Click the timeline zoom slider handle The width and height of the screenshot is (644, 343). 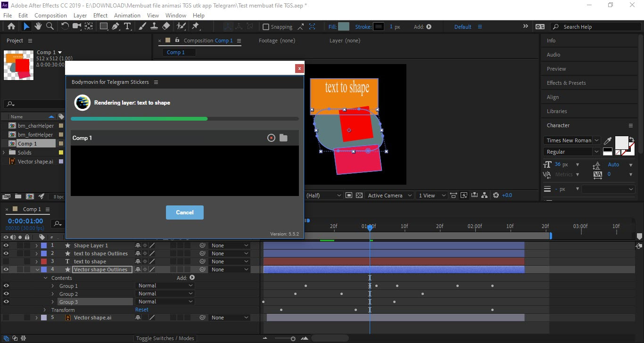[x=293, y=338]
